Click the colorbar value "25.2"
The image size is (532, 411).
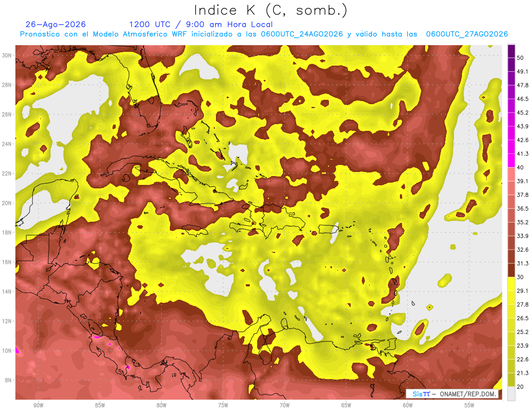[x=523, y=332]
